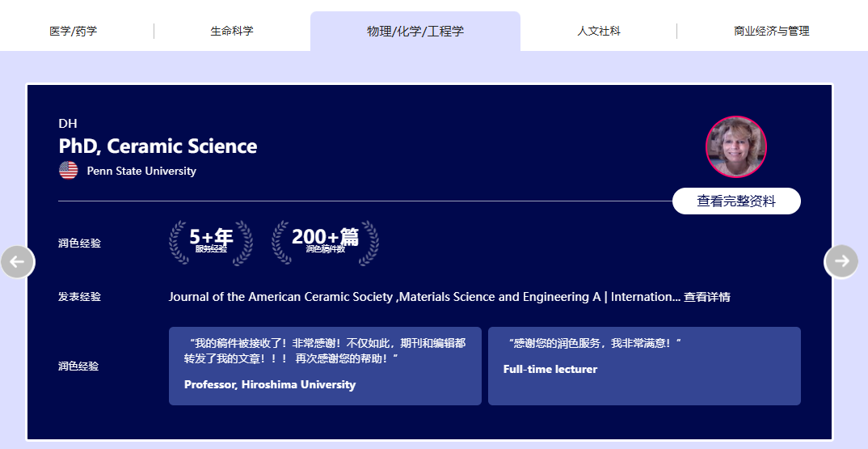Click the Full-time lecturer testimonial card

pyautogui.click(x=644, y=366)
